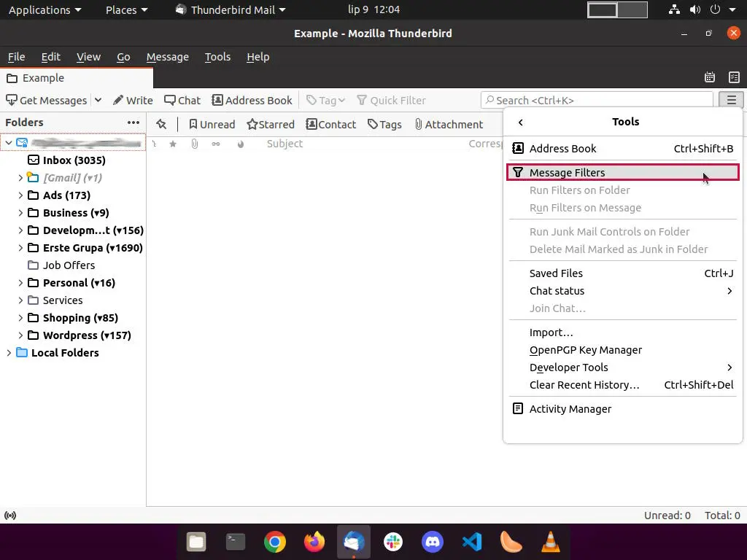Screen dimensions: 747x560
Task: Toggle Starred quick filter
Action: tap(271, 124)
